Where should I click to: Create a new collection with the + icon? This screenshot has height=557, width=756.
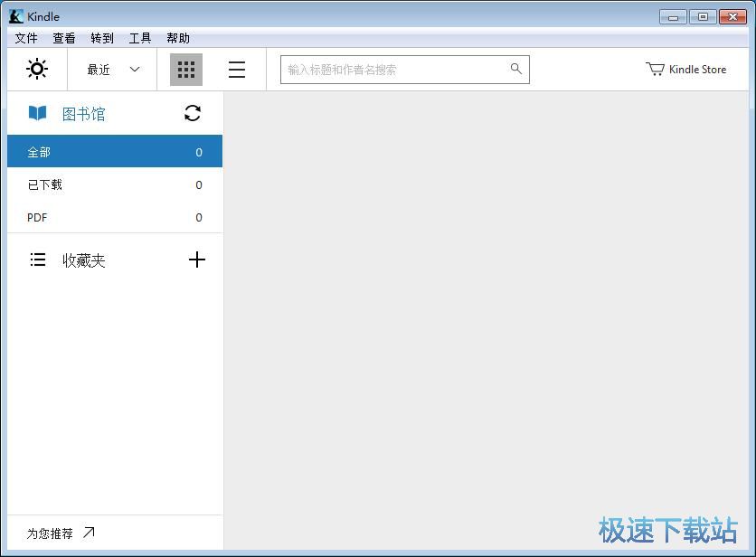tap(197, 260)
